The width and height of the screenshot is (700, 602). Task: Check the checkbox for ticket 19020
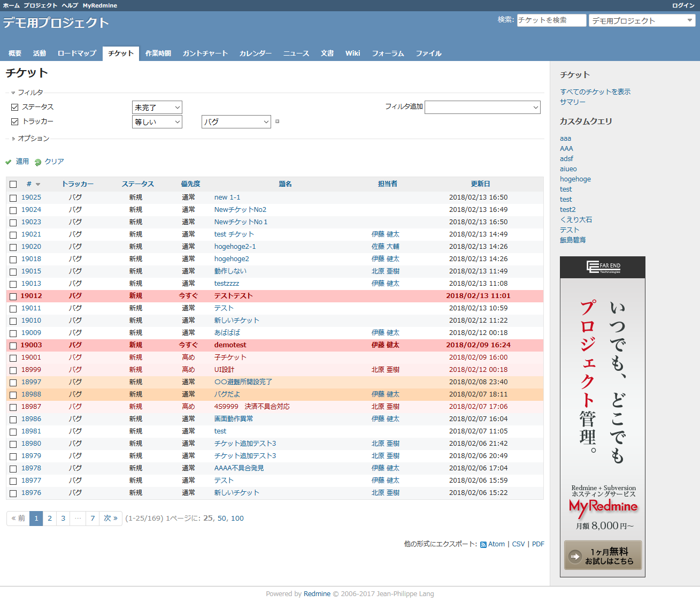pyautogui.click(x=13, y=247)
